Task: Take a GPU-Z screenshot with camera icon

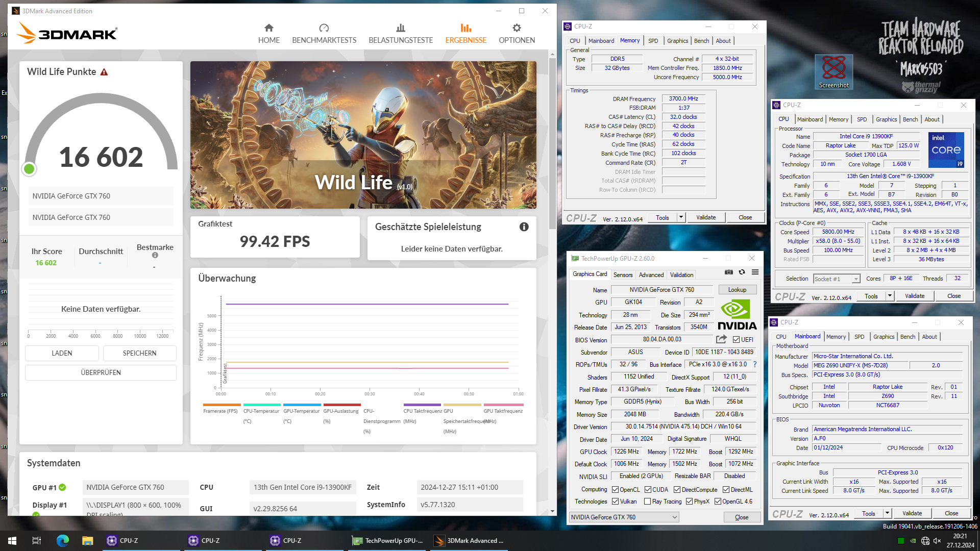Action: (x=729, y=272)
